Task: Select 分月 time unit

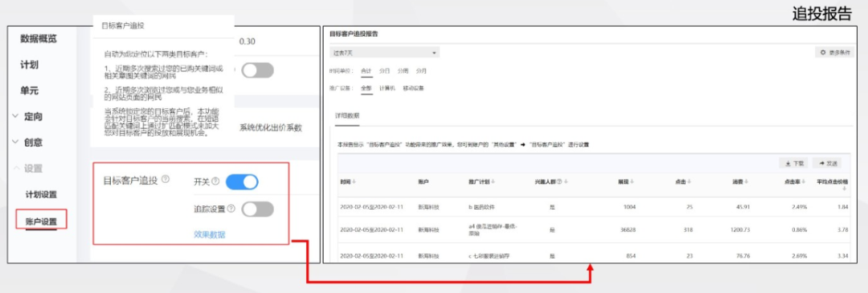Action: point(420,71)
